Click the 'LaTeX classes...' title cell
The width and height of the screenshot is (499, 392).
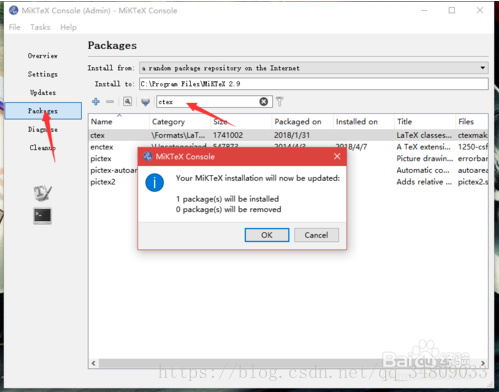(x=424, y=135)
